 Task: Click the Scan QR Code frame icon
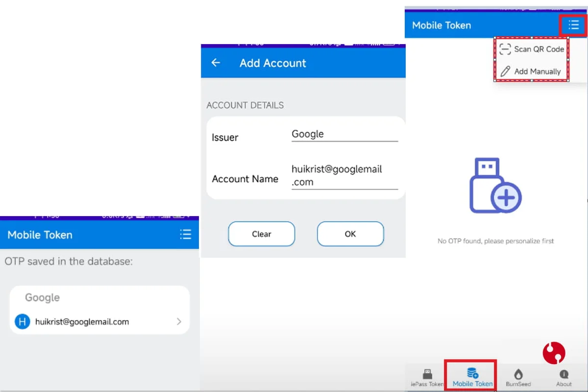tap(505, 49)
